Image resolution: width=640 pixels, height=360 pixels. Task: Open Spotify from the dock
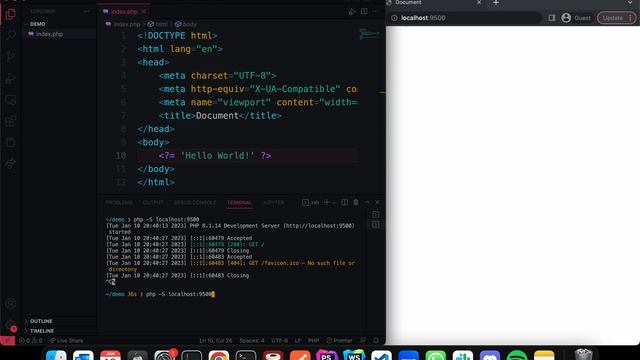[517, 356]
